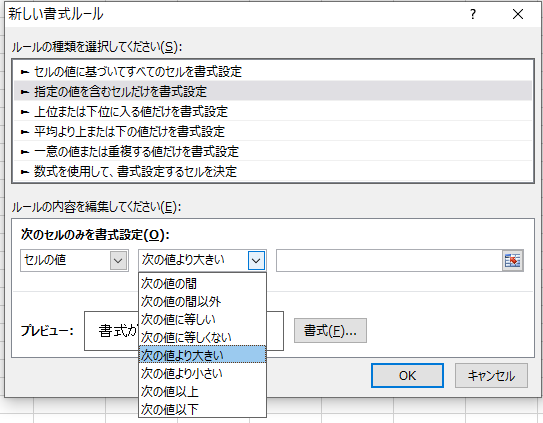Select 次の値以下 at list bottom

click(x=202, y=409)
